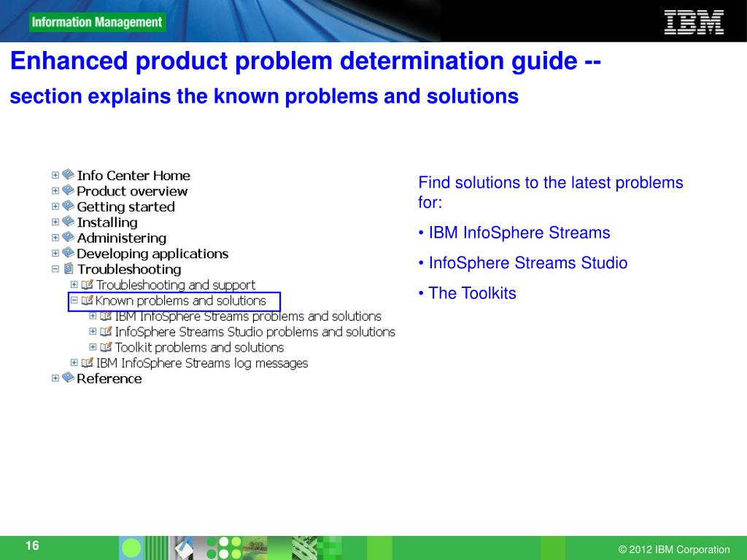Click slide number 16 in footer

point(32,545)
